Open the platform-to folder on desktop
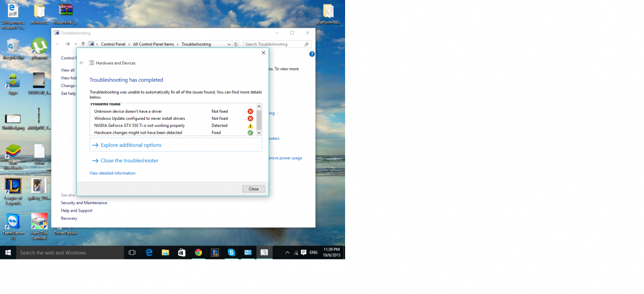 pos(328,15)
